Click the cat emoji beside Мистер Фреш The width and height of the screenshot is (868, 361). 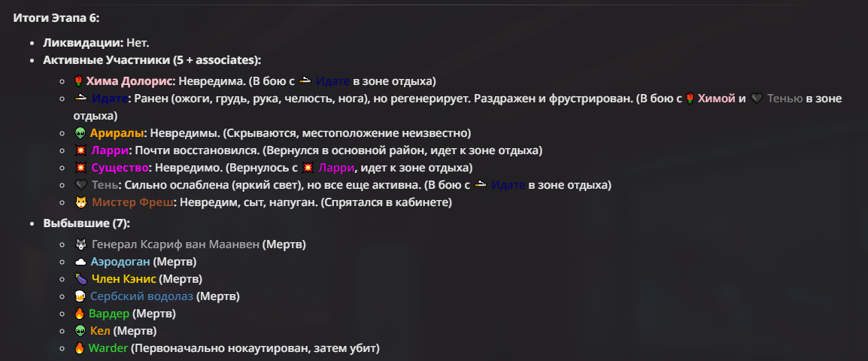[80, 202]
